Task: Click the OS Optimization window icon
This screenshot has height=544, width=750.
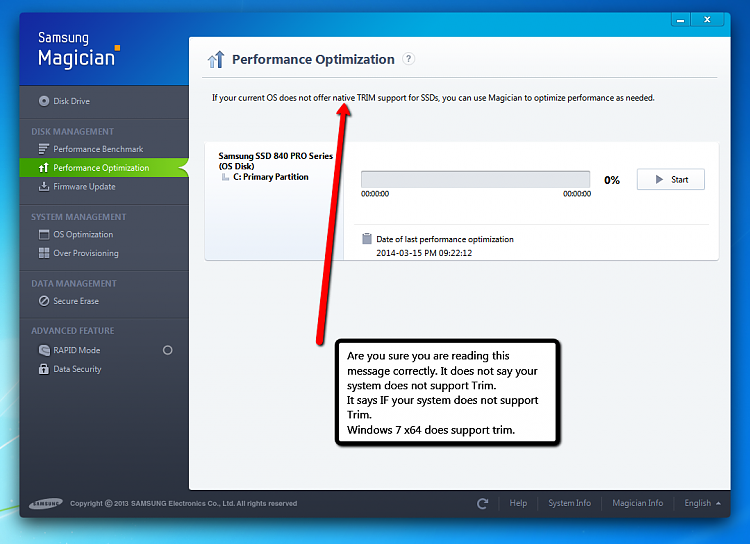Action: pos(44,234)
